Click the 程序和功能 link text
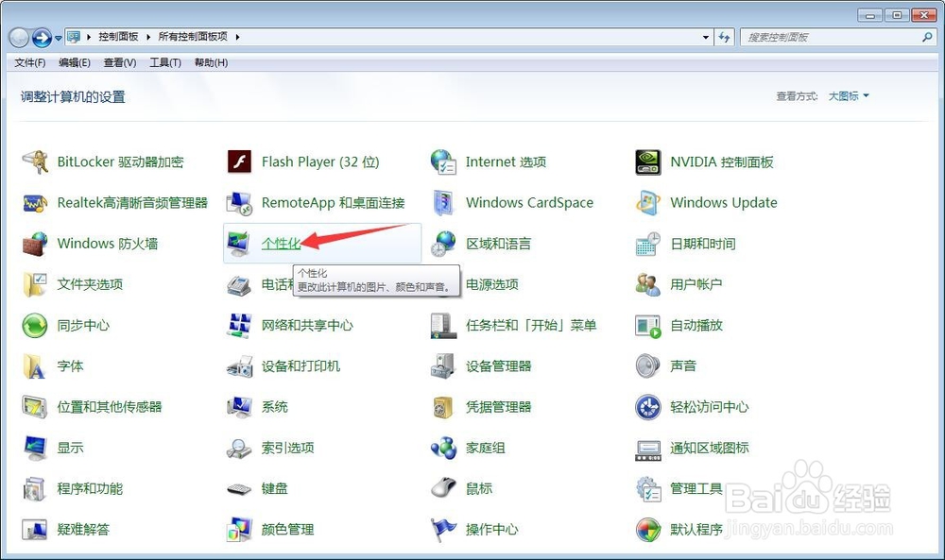Viewport: 945px width, 560px height. coord(89,488)
